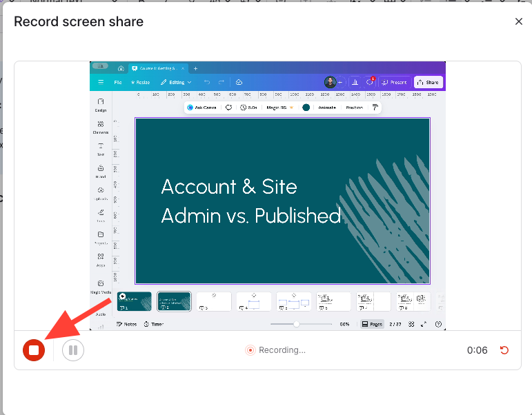Click the teal background color swatch
Viewport: 532px width, 415px height.
click(x=306, y=108)
